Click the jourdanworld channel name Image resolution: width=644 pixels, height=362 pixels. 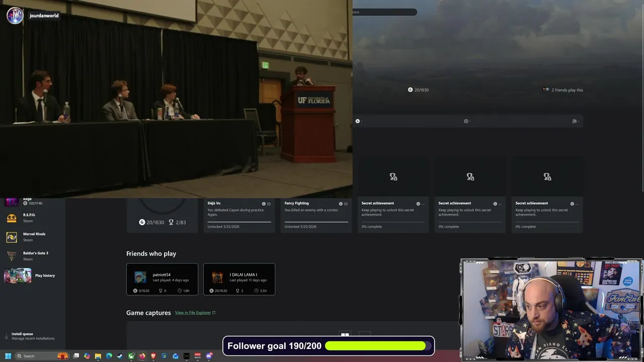tap(44, 16)
